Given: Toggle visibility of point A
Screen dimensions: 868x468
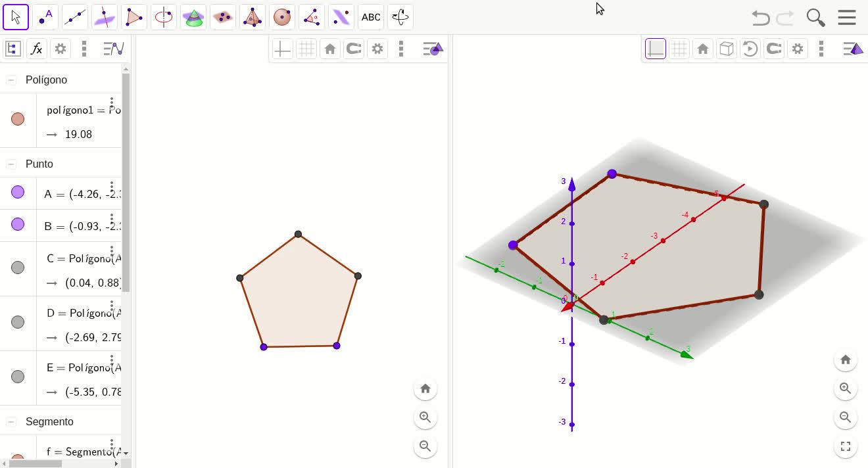Looking at the screenshot, I should 18,192.
